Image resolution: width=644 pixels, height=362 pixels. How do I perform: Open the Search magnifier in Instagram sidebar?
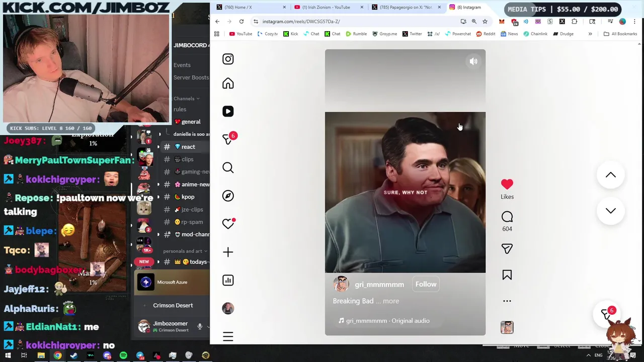(228, 167)
